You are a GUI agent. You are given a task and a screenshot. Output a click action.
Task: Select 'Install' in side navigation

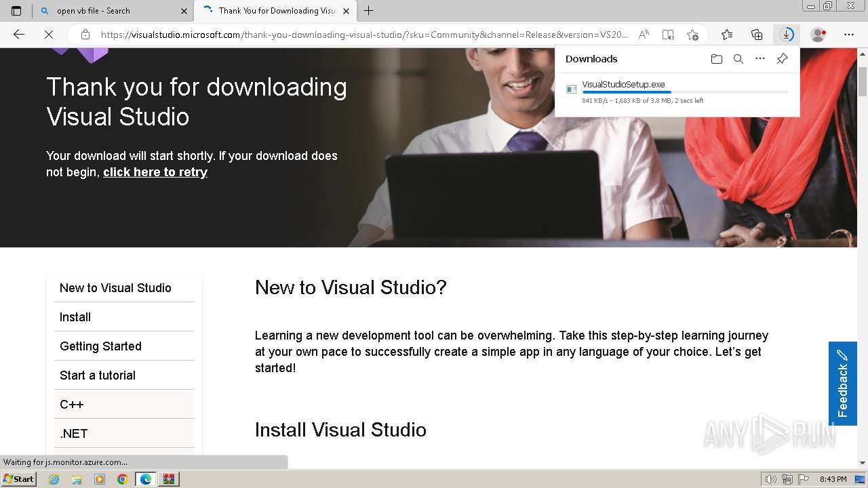pyautogui.click(x=124, y=317)
